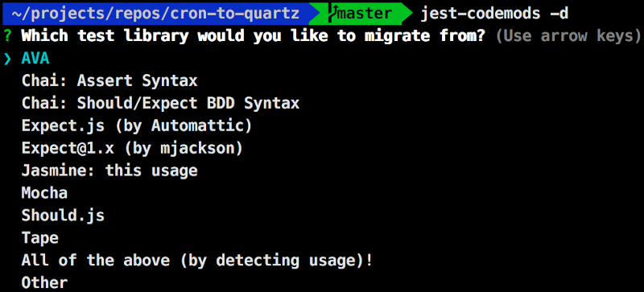Click the green question mark prompt
Screen dimensions: 644x292
pos(7,36)
